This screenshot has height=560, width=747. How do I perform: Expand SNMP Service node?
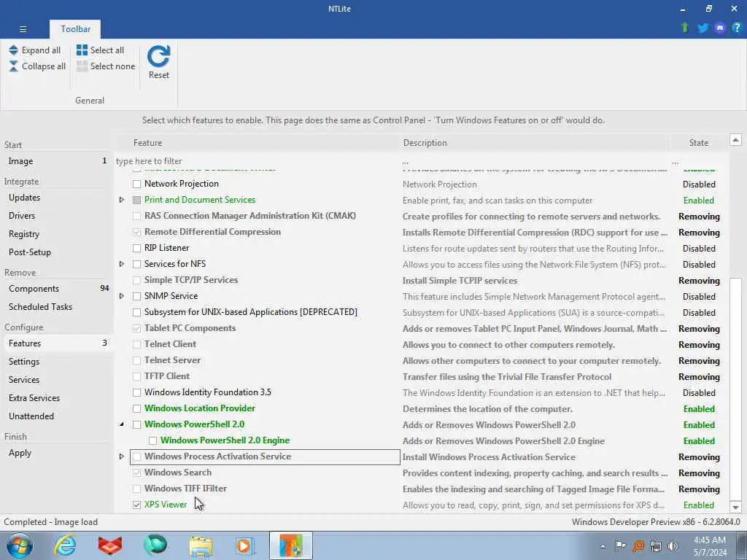pos(122,296)
